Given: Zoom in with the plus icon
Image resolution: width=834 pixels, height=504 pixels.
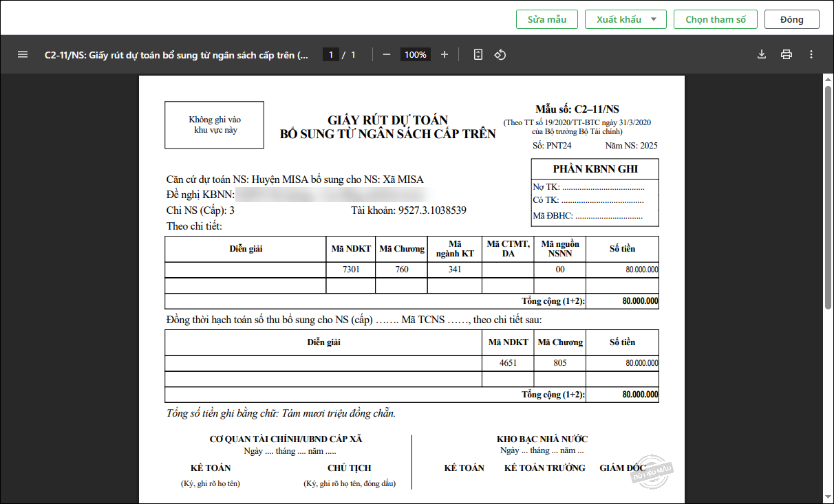Looking at the screenshot, I should (x=445, y=54).
